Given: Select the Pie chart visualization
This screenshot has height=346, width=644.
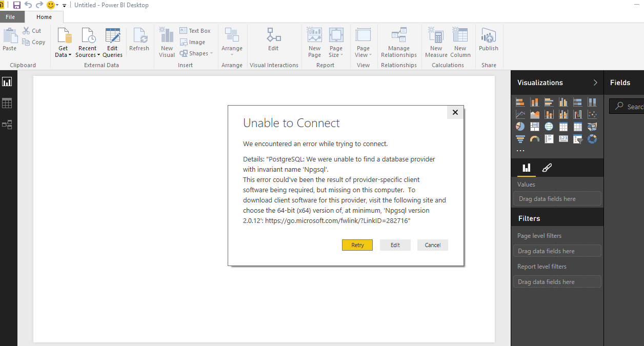Looking at the screenshot, I should tap(520, 126).
